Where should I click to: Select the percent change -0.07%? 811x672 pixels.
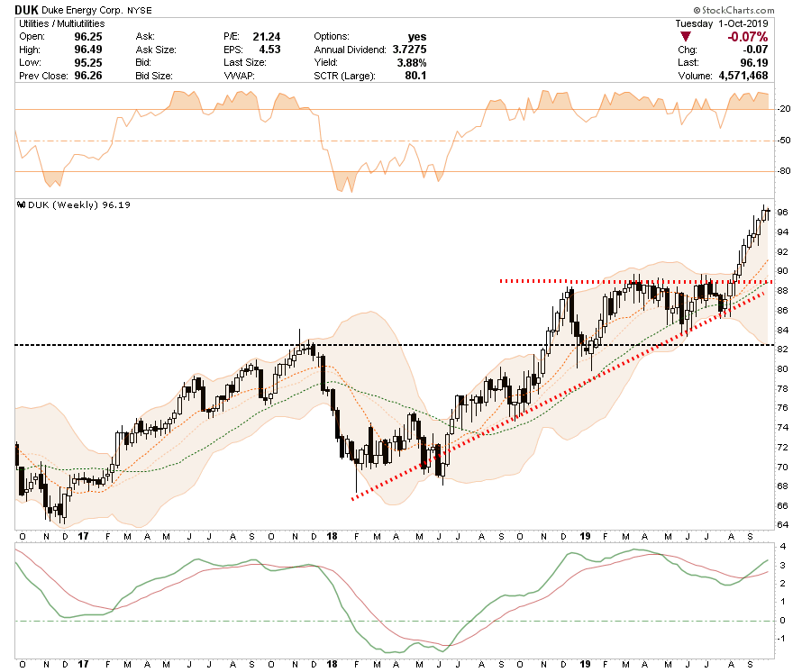[x=747, y=37]
